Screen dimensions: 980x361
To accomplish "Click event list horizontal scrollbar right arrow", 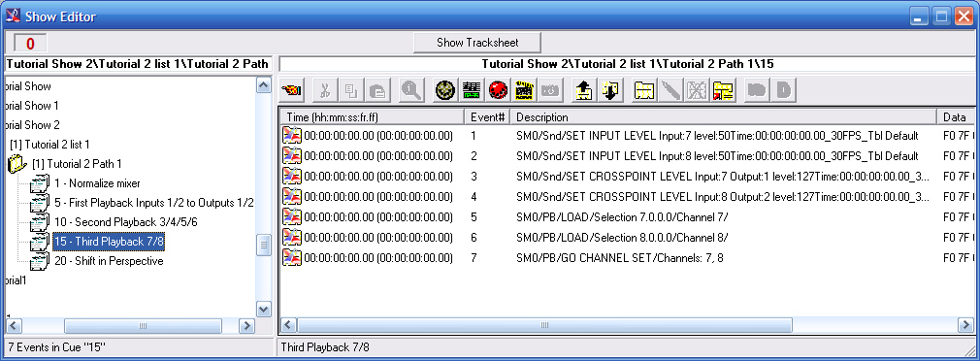I will pyautogui.click(x=965, y=325).
